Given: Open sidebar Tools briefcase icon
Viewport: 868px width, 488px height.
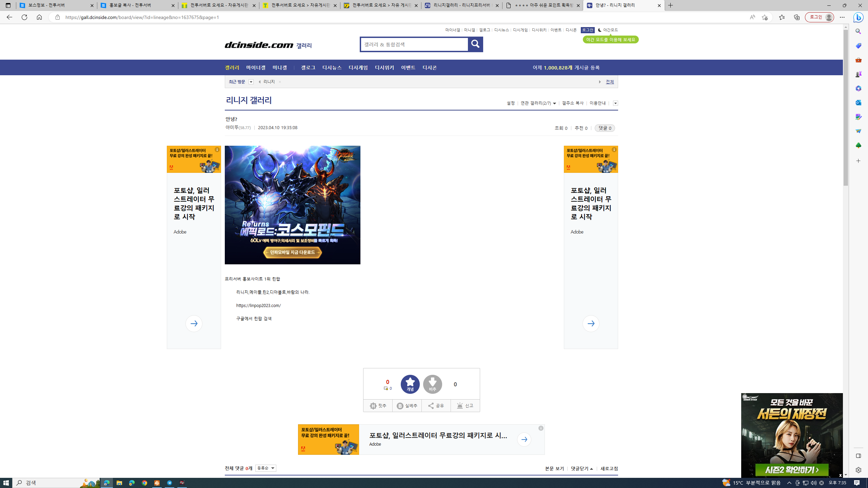Looking at the screenshot, I should (858, 60).
